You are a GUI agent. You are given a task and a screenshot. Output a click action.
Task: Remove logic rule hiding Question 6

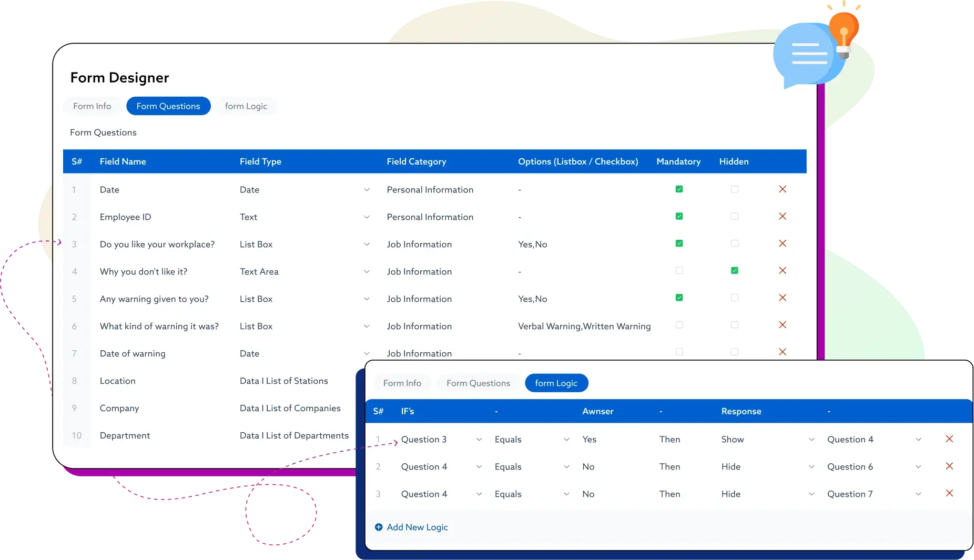pyautogui.click(x=949, y=466)
